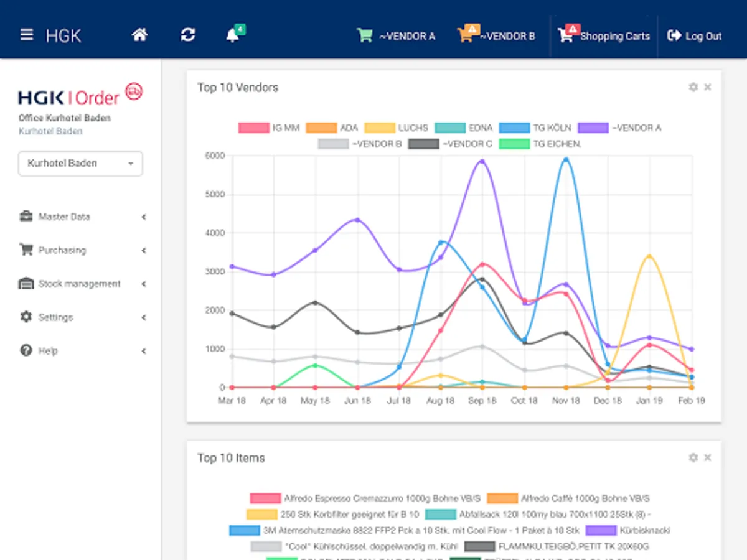Close the Top 10 Vendors panel
The width and height of the screenshot is (747, 560).
708,87
